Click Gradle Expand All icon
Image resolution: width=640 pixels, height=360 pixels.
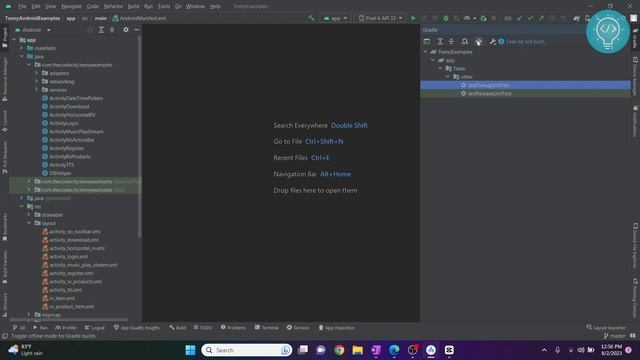point(440,41)
